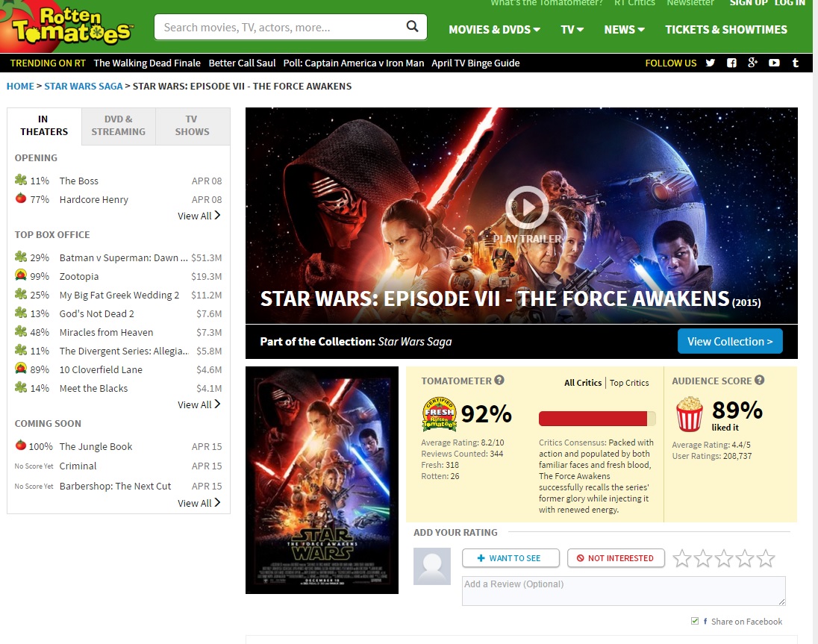Expand the TV dropdown menu
The width and height of the screenshot is (818, 644).
point(572,30)
